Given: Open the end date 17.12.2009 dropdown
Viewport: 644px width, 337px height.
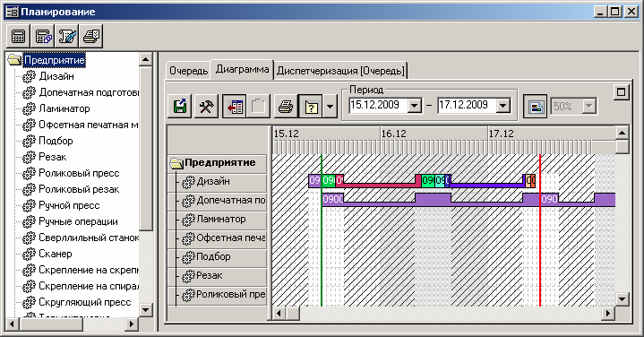Looking at the screenshot, I should coord(503,106).
